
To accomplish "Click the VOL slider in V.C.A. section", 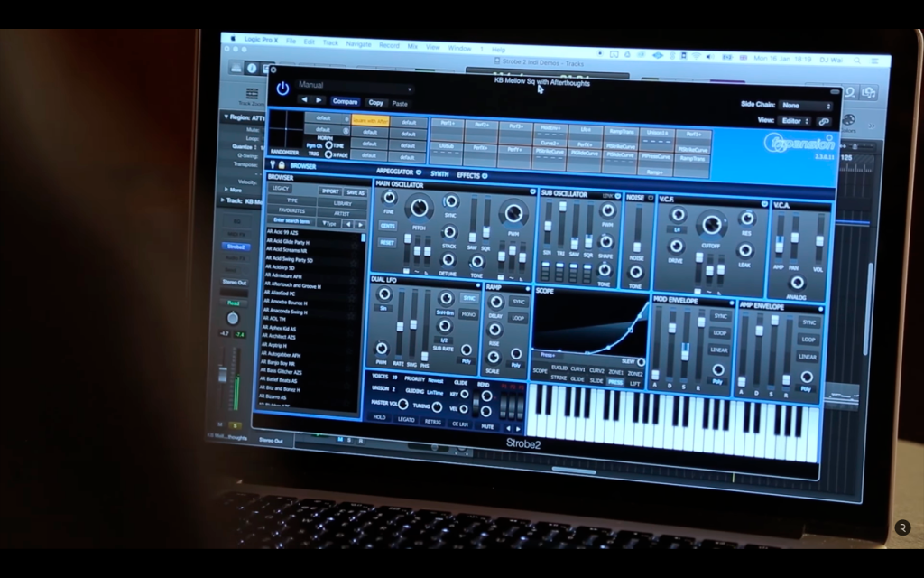I will point(818,239).
